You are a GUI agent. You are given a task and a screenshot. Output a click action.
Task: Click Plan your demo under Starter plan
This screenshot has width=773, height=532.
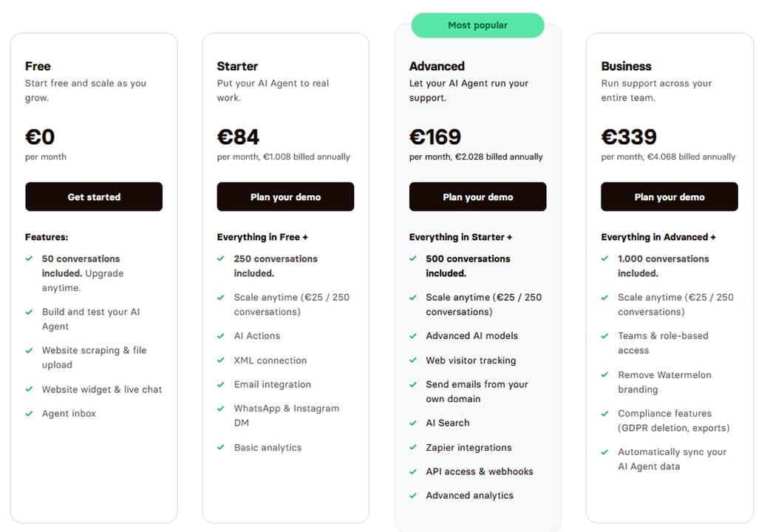tap(285, 197)
